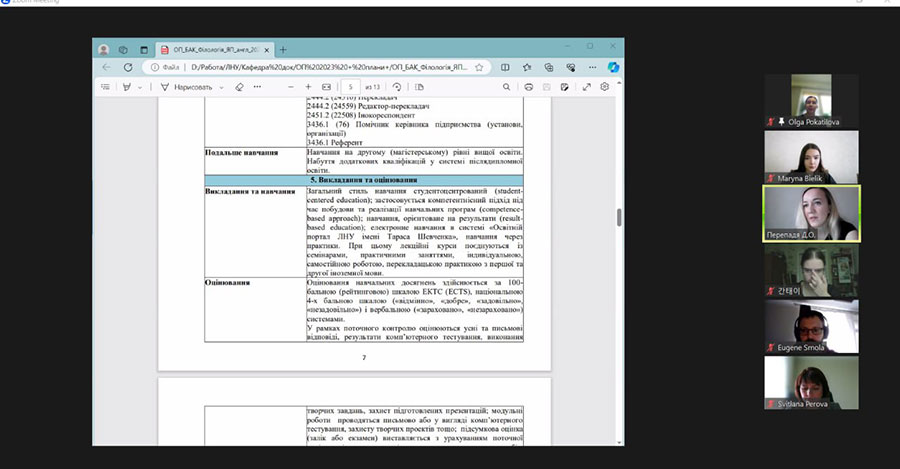Click the zoom in plus button
This screenshot has height=469, width=900.
[x=308, y=87]
